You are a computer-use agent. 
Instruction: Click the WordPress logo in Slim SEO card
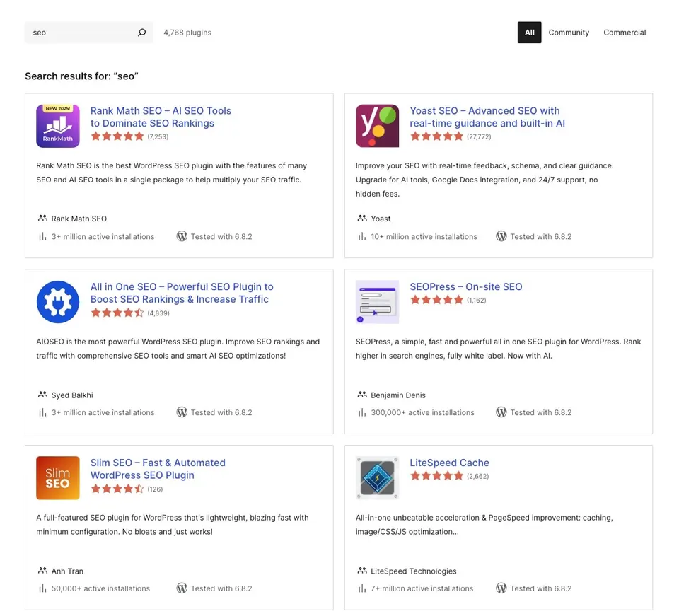point(182,588)
